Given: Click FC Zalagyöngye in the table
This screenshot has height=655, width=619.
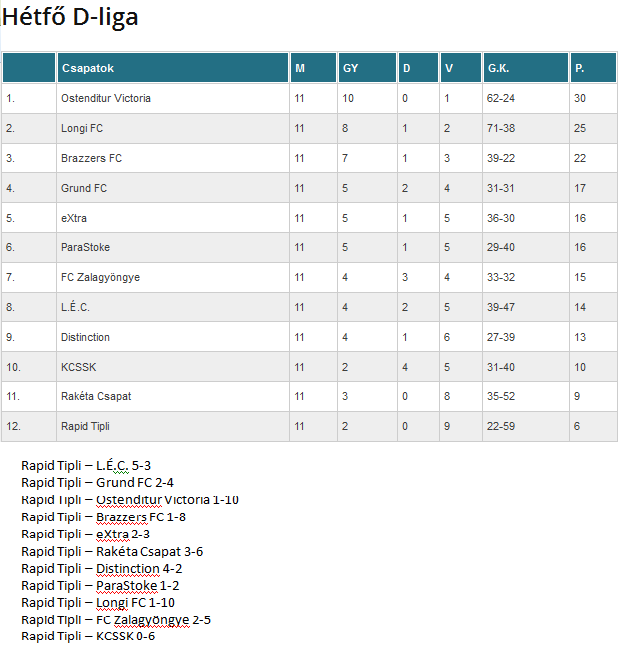Looking at the screenshot, I should (x=100, y=278).
